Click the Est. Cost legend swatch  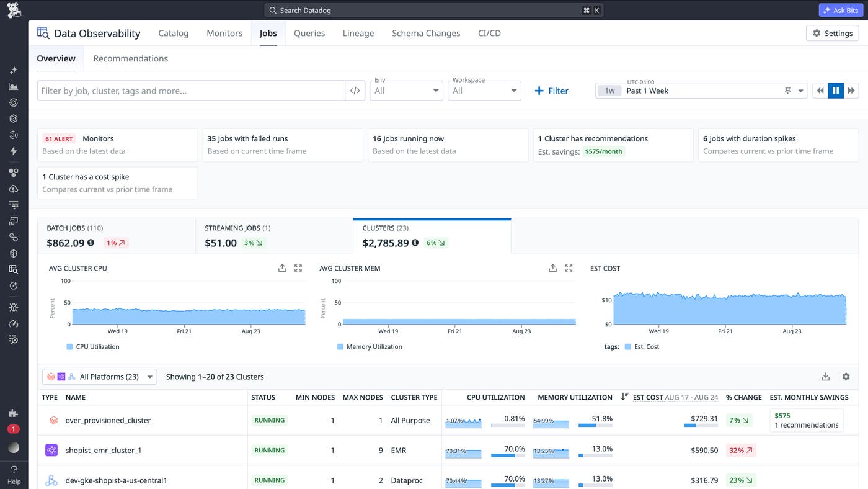click(x=628, y=347)
